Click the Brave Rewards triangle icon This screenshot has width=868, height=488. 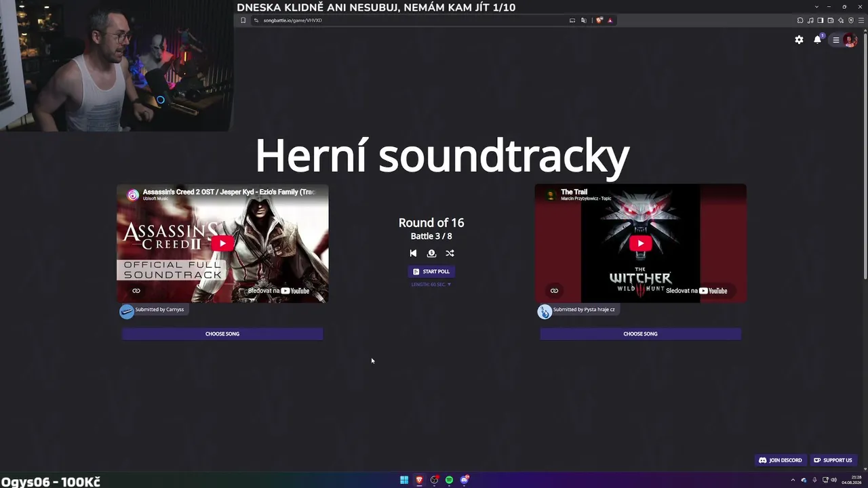610,20
